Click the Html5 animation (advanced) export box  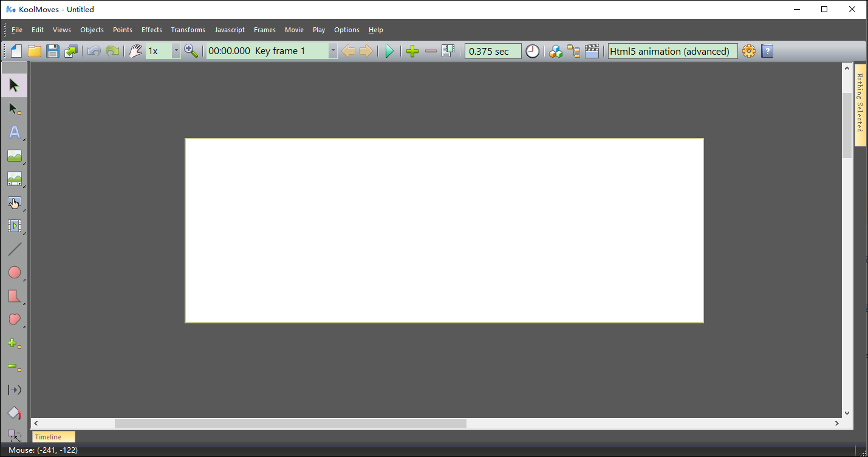pos(672,51)
